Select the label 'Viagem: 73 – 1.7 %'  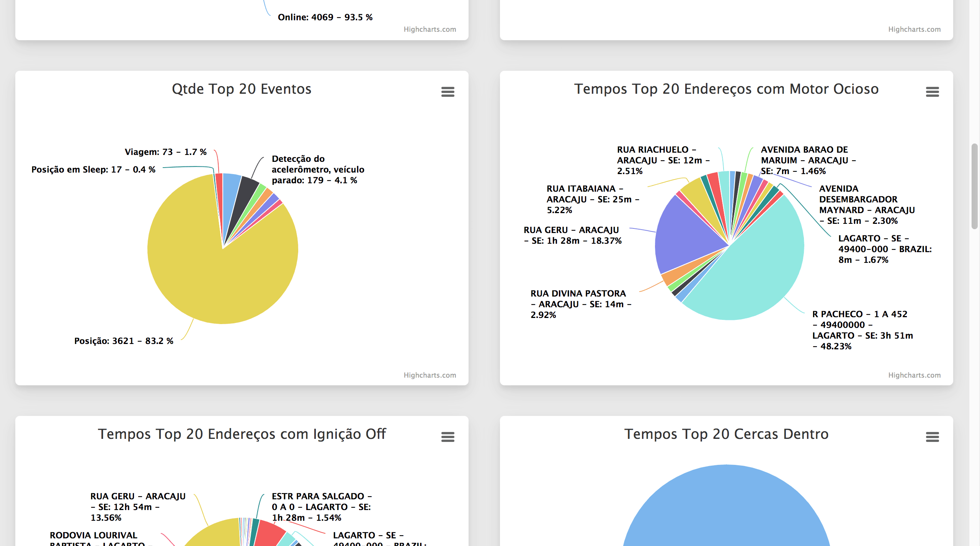point(166,152)
